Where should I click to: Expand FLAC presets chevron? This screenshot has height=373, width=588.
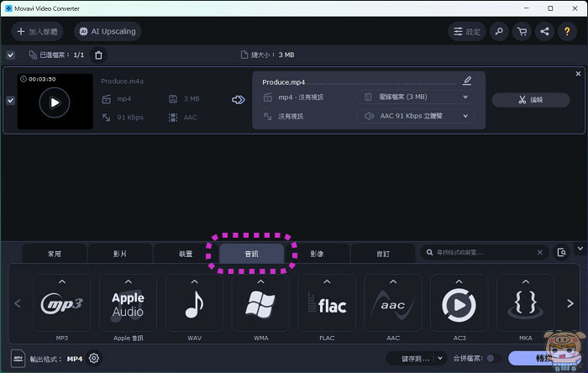(x=327, y=281)
